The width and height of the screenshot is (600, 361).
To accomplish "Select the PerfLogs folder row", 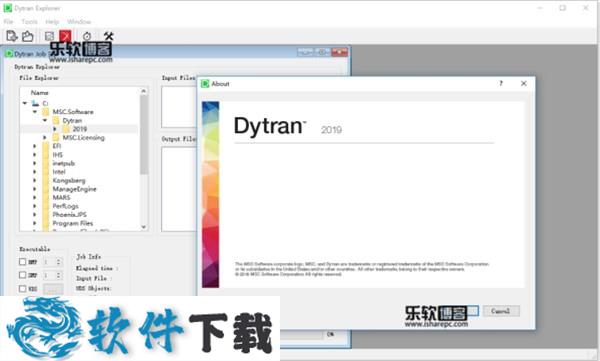I will click(78, 206).
